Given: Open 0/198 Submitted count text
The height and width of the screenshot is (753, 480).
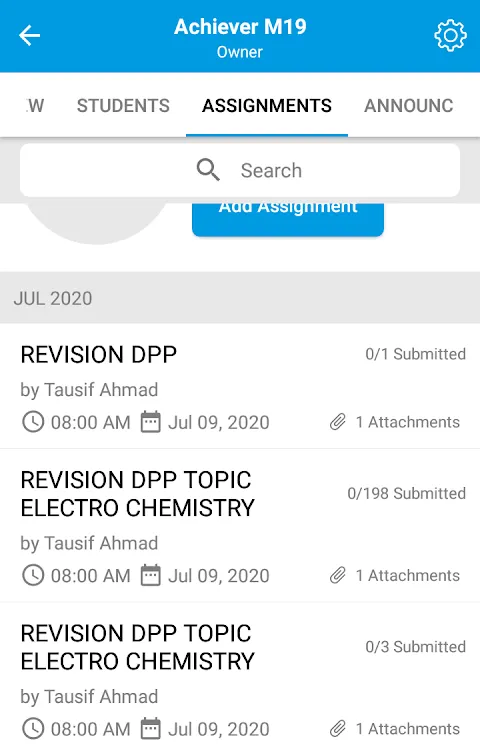Looking at the screenshot, I should [407, 493].
